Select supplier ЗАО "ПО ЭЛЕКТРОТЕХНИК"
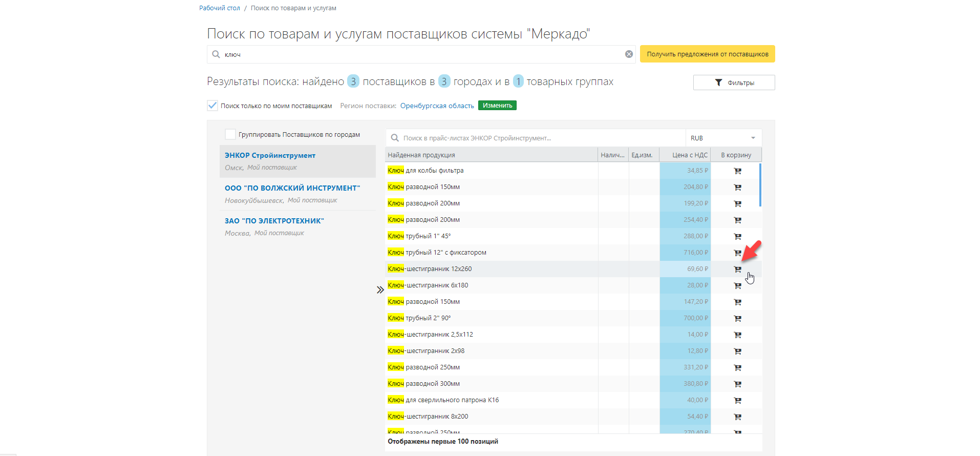 (x=274, y=221)
